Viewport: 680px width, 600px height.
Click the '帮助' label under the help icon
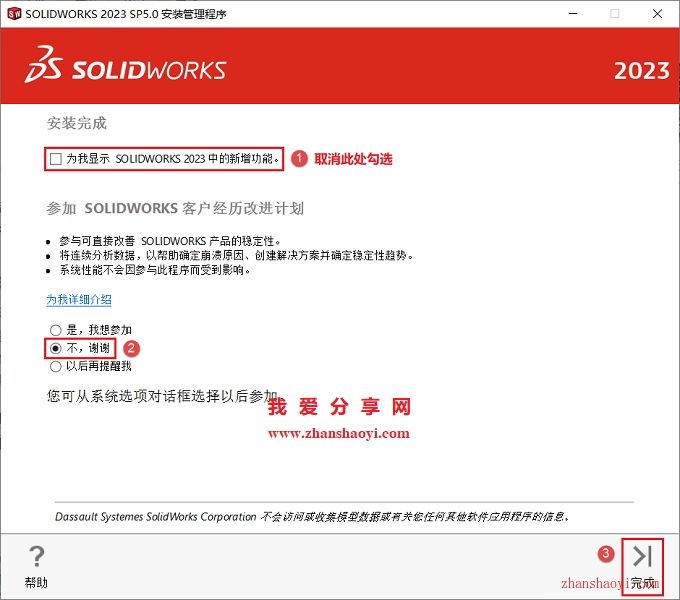36,583
